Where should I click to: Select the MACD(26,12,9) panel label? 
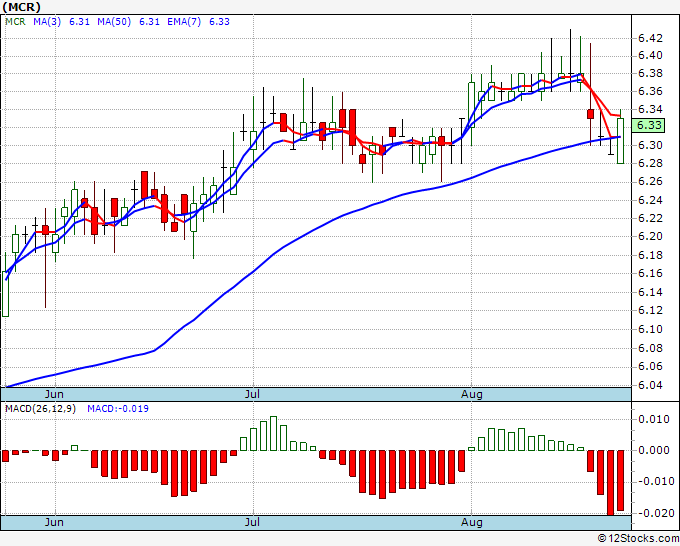pos(40,409)
